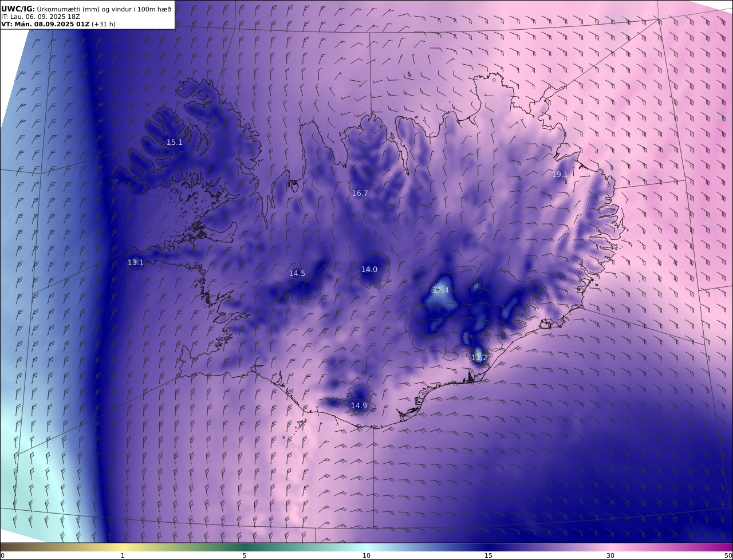
Task: Click the colorbar tick label 1
Action: [x=123, y=555]
